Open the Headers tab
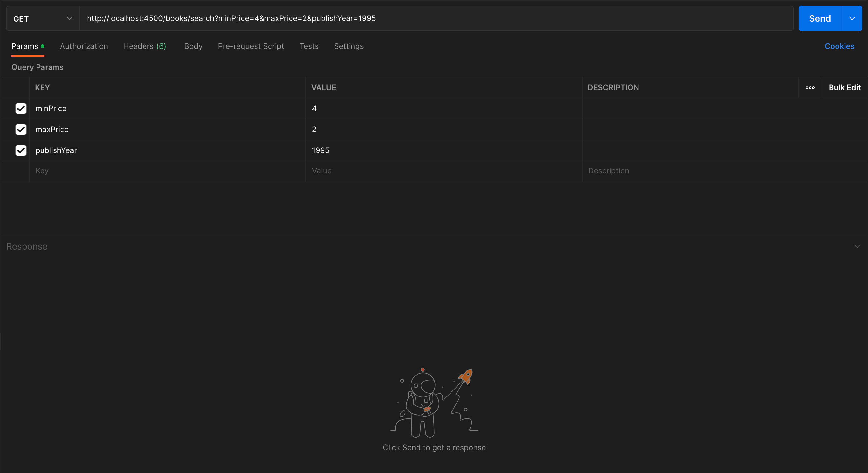 click(x=144, y=46)
